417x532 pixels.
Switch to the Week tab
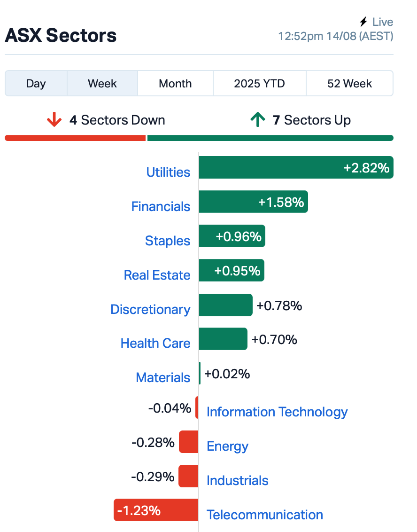tap(102, 84)
